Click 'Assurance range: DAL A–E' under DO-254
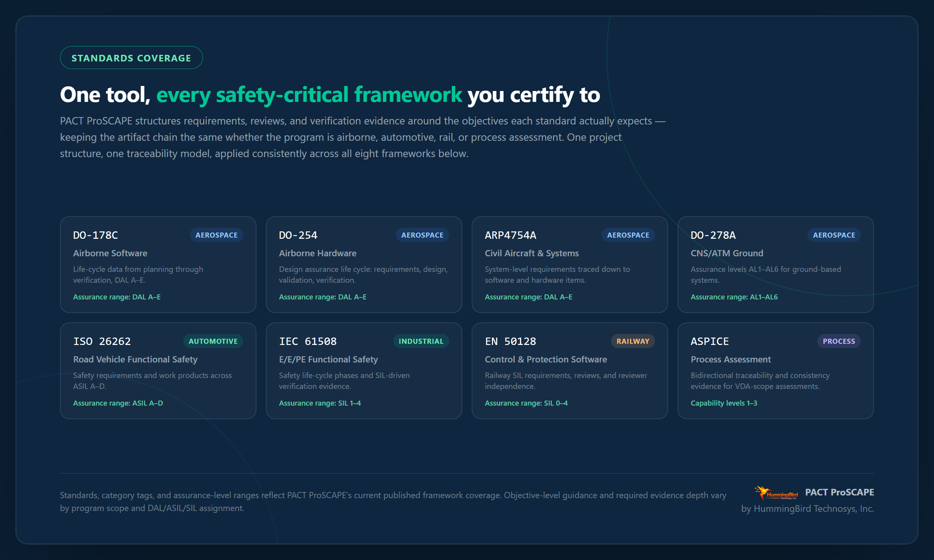934x560 pixels. coord(323,297)
